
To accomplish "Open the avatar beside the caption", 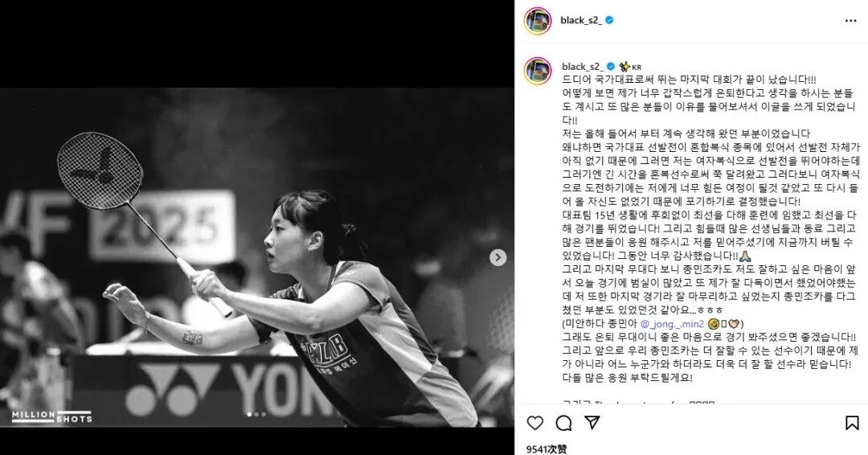I will (538, 70).
